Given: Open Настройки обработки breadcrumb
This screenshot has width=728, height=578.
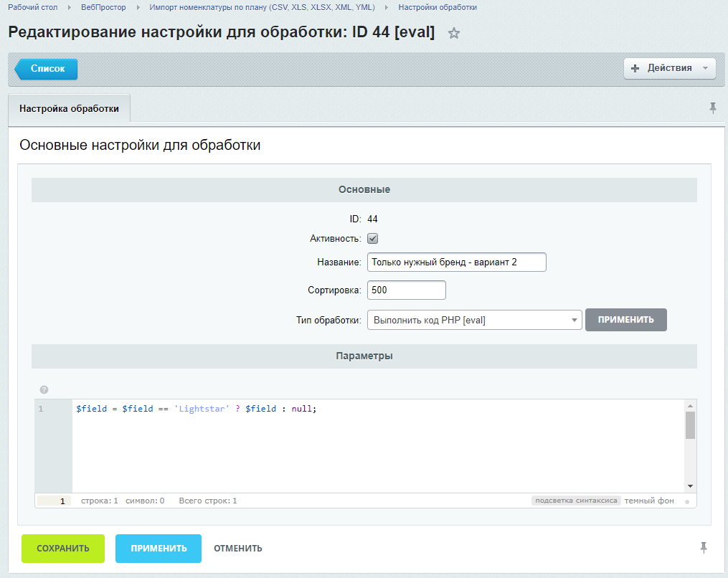Looking at the screenshot, I should 438,7.
